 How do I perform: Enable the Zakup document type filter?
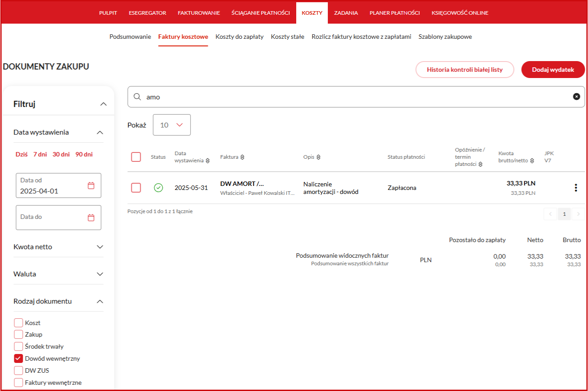click(18, 334)
